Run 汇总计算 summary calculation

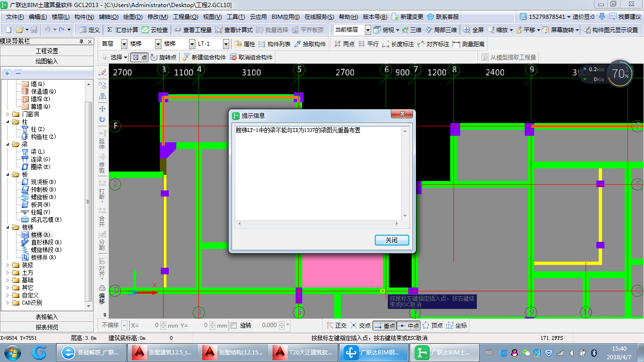pos(122,30)
